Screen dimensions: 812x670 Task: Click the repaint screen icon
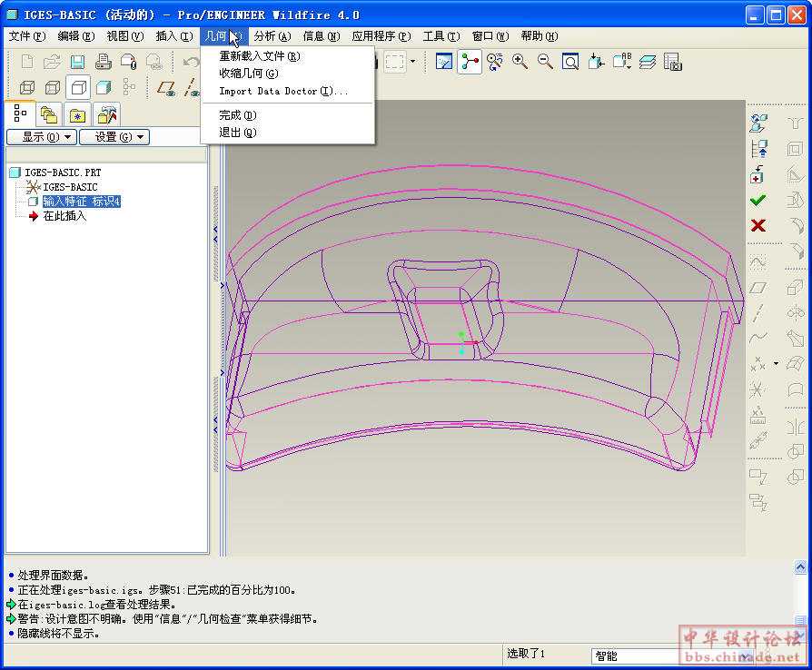tap(444, 62)
